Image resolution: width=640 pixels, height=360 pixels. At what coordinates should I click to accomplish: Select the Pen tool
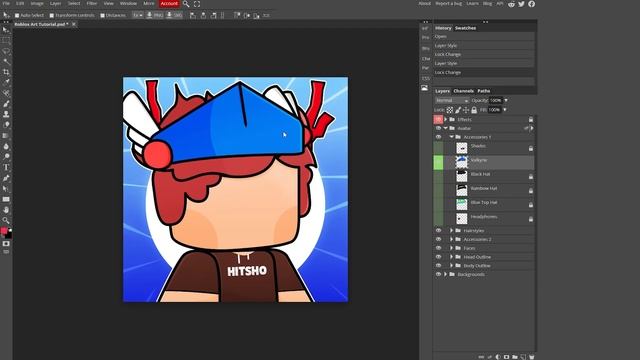click(x=6, y=178)
